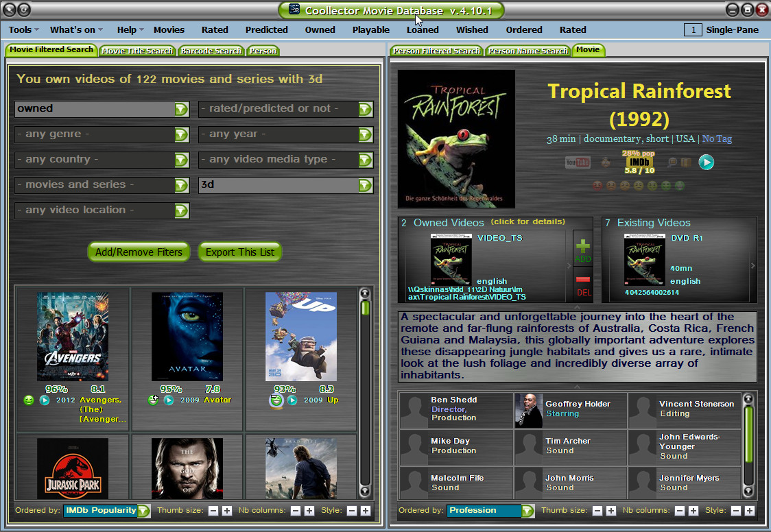
Task: Play Tropical Rainforest with the teal play button
Action: point(706,162)
